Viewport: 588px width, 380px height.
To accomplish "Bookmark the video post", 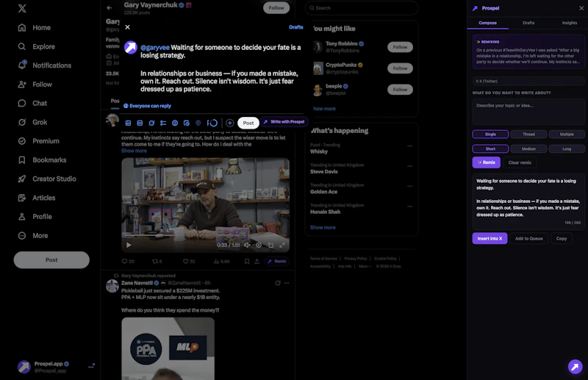I will (247, 261).
